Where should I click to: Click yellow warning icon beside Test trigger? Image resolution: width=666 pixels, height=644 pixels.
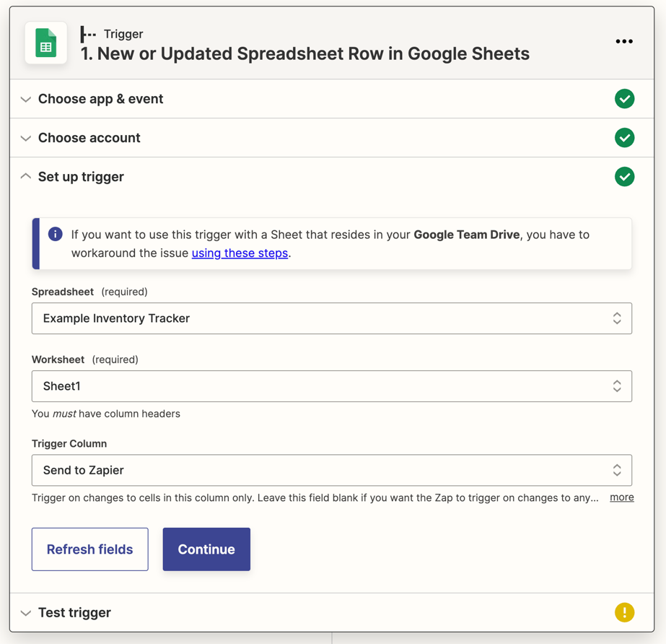point(624,612)
